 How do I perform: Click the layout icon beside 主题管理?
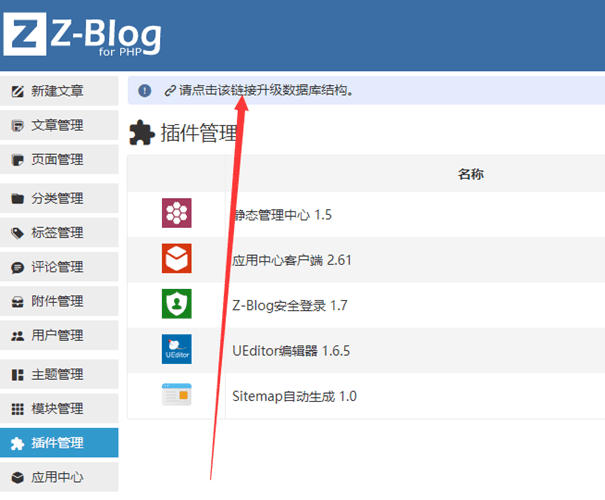coord(17,375)
